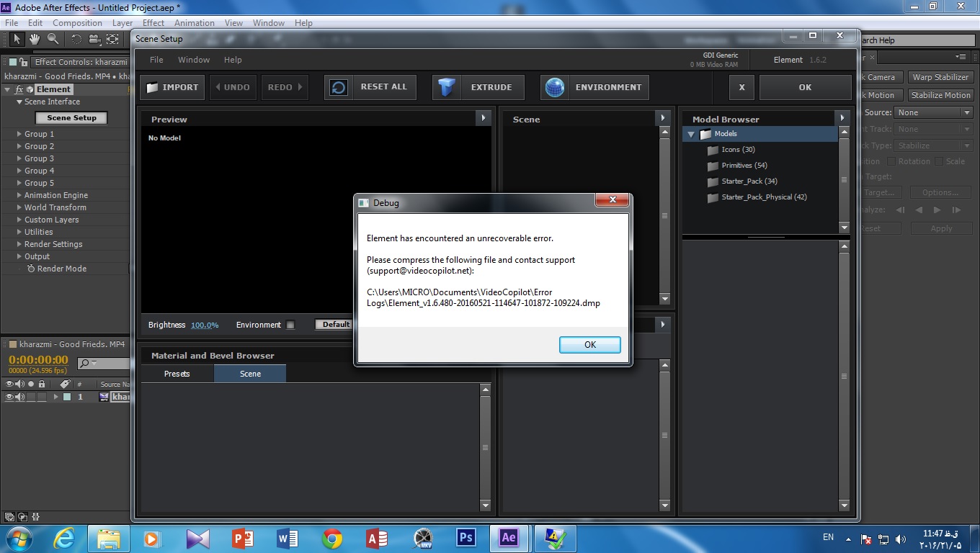Toggle the lock box on layer 1
The height and width of the screenshot is (553, 980).
[x=42, y=397]
